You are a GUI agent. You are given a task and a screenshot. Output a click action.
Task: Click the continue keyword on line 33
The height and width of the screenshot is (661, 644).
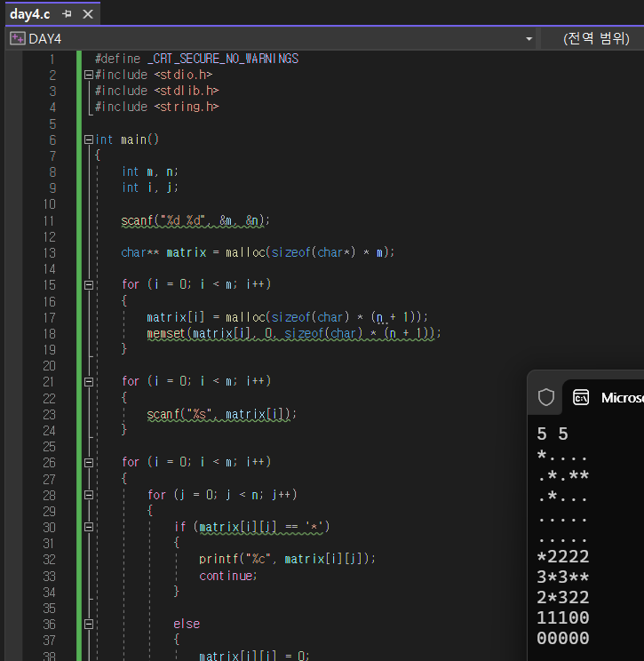click(x=227, y=576)
